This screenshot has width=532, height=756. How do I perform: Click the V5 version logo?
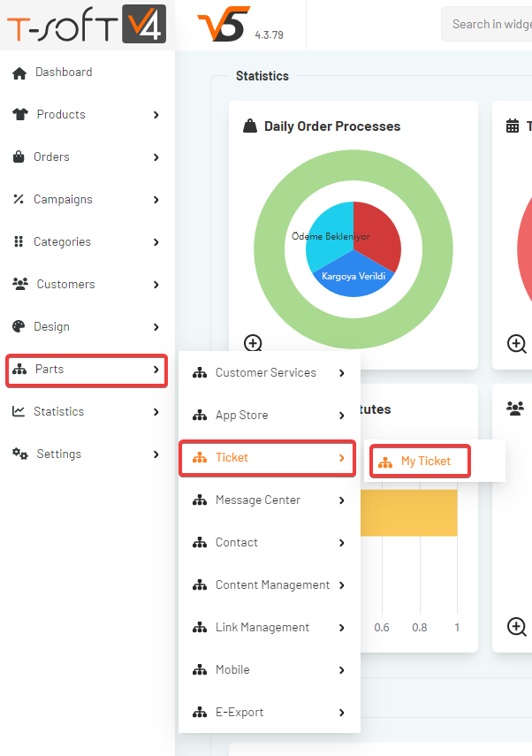click(218, 26)
